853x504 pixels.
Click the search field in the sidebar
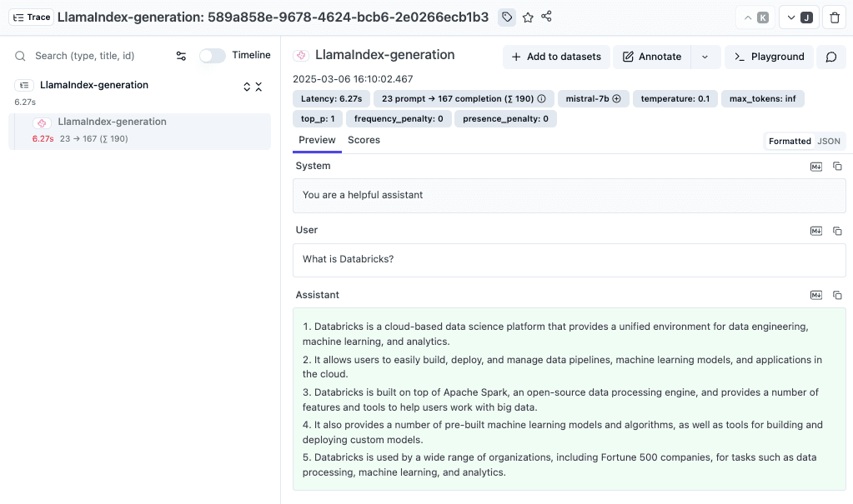coord(92,56)
